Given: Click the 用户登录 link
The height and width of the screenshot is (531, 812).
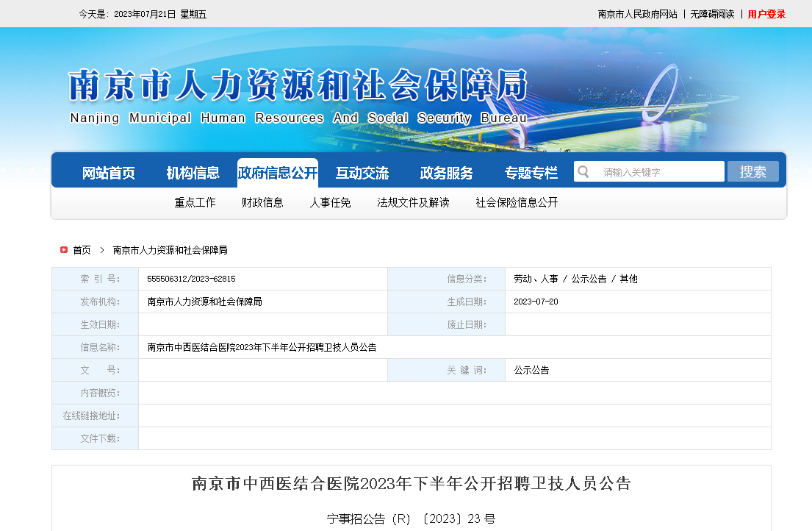Looking at the screenshot, I should (766, 14).
